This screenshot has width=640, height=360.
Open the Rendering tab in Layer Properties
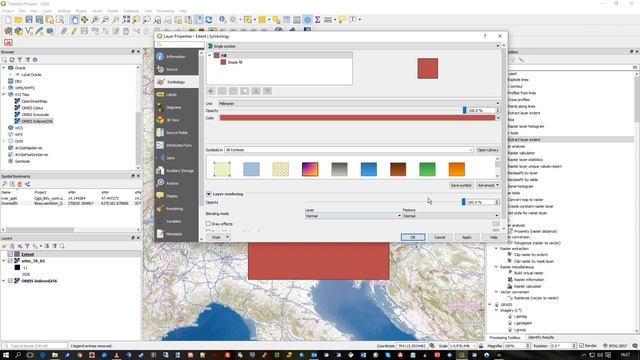[177, 209]
